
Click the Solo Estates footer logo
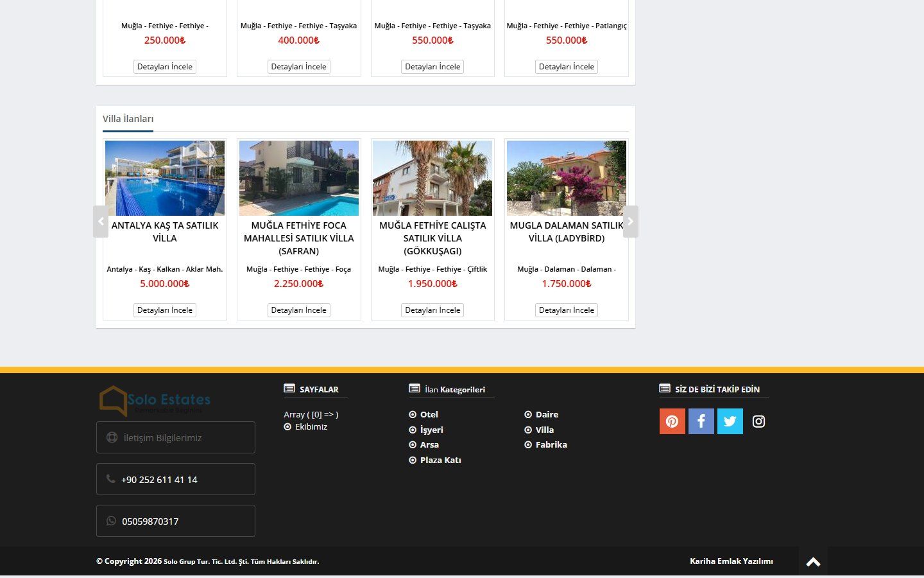pos(155,401)
